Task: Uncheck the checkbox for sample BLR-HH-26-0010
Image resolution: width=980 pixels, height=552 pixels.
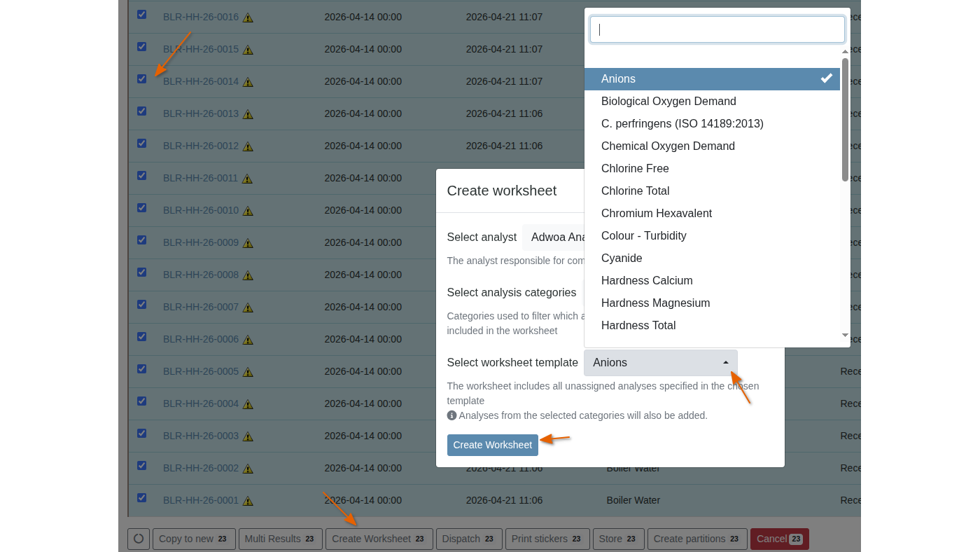Action: click(x=142, y=208)
